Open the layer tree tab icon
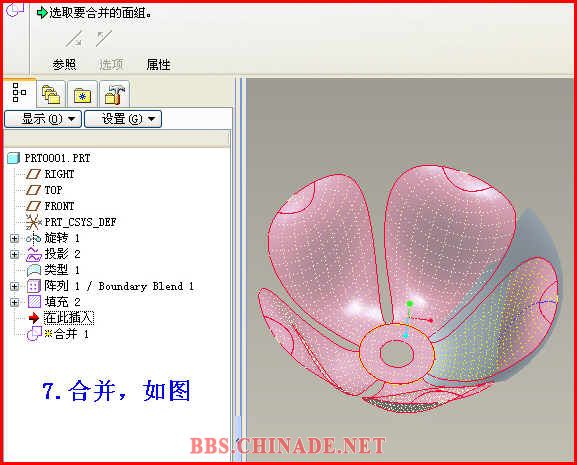Image resolution: width=577 pixels, height=465 pixels. point(51,94)
